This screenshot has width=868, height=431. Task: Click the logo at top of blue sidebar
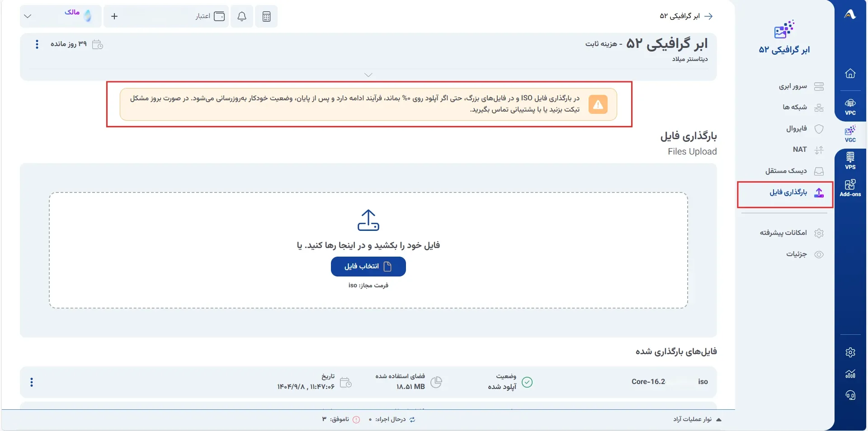[x=850, y=14]
